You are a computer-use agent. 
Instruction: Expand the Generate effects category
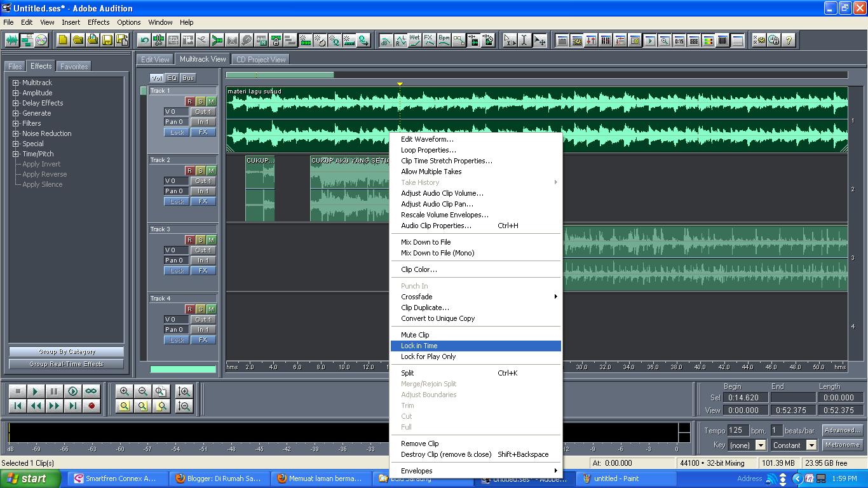coord(16,114)
